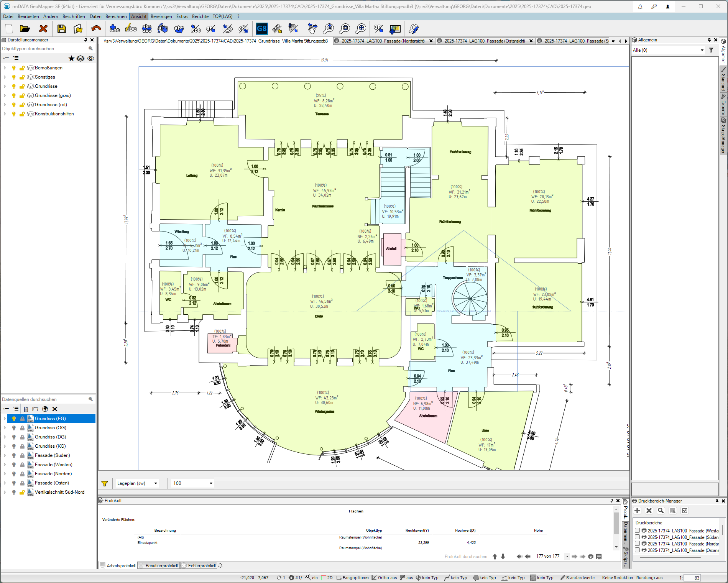Expand the Grundrisse (grau) tree node
728x583 pixels.
pyautogui.click(x=5, y=95)
